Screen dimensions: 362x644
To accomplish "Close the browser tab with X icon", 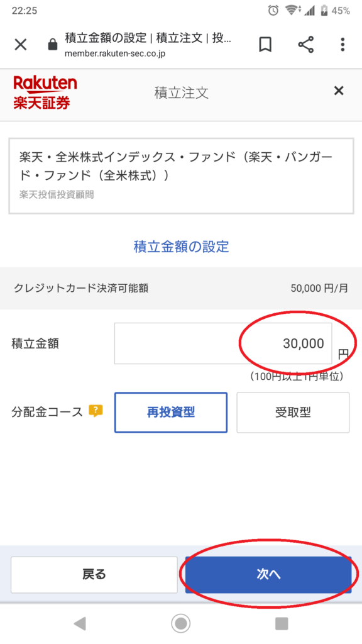I will [x=21, y=45].
